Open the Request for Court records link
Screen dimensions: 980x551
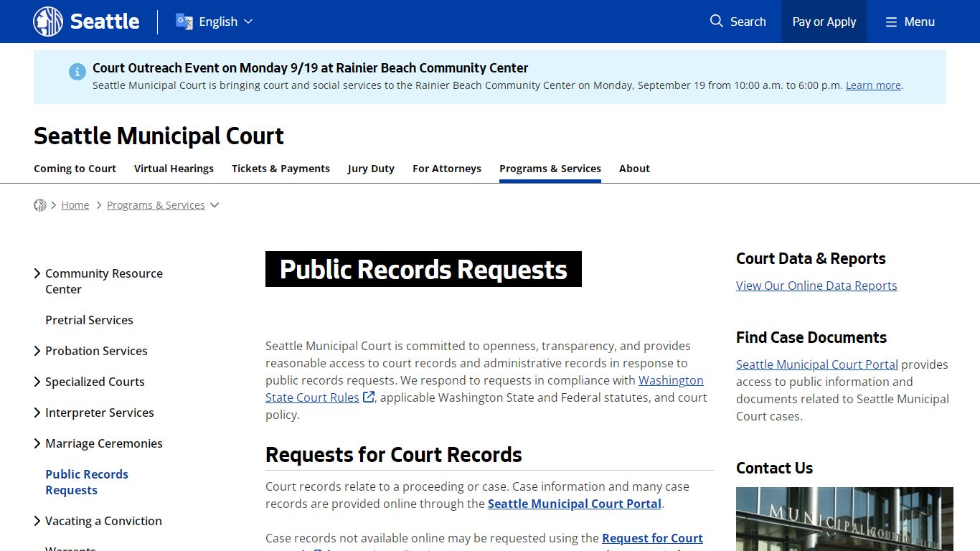pyautogui.click(x=652, y=538)
